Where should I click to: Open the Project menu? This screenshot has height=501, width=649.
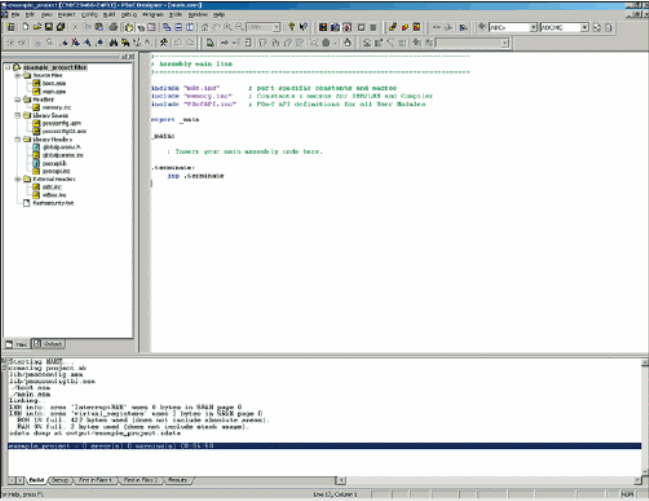66,14
